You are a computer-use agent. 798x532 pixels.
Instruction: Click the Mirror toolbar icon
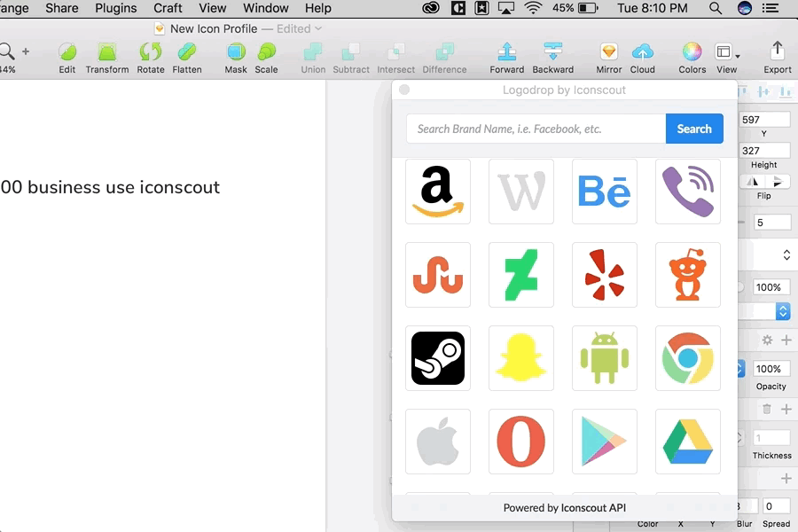608,52
